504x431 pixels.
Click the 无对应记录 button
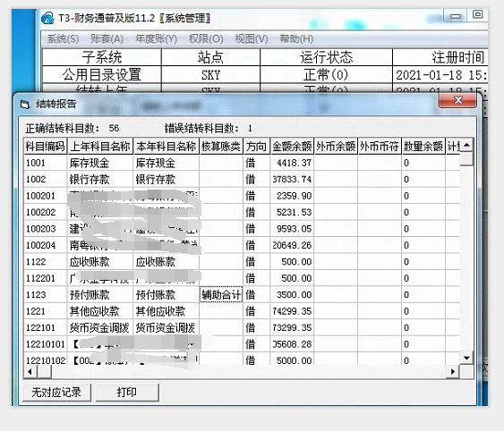pyautogui.click(x=57, y=393)
